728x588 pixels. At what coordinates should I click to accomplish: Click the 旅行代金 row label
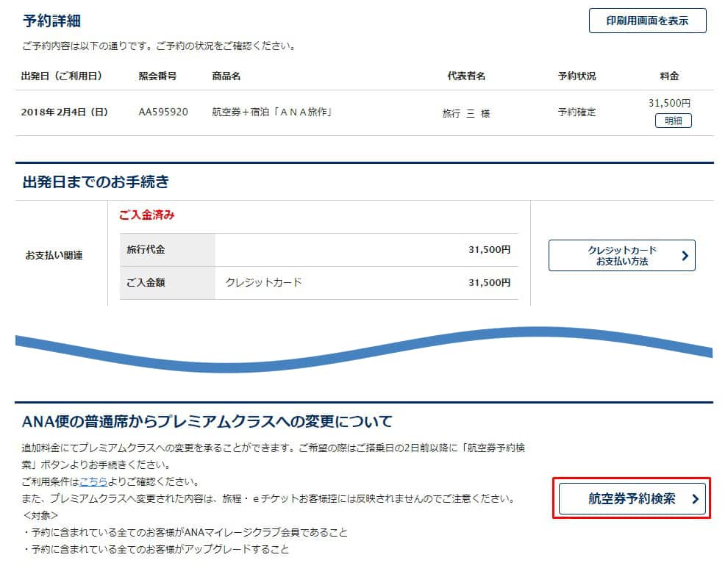pos(146,250)
